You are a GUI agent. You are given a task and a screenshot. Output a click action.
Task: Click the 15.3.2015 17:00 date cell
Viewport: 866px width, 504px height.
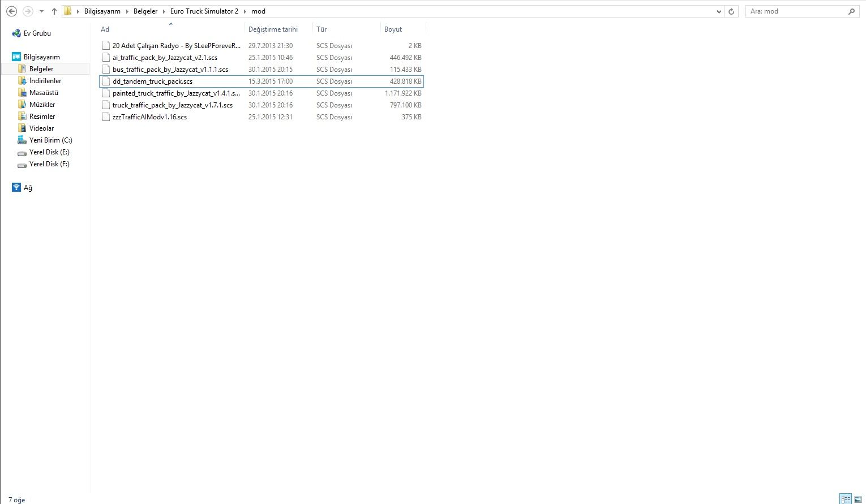[271, 81]
